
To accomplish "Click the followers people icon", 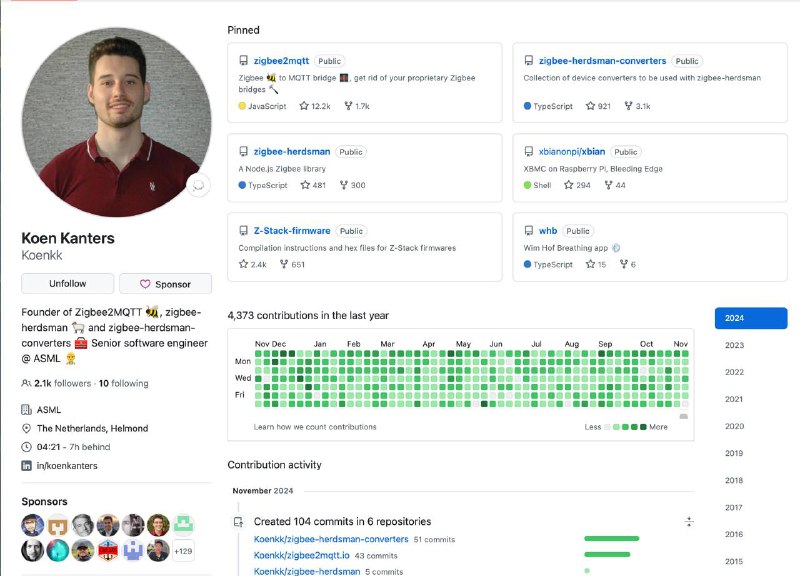I will pos(26,383).
